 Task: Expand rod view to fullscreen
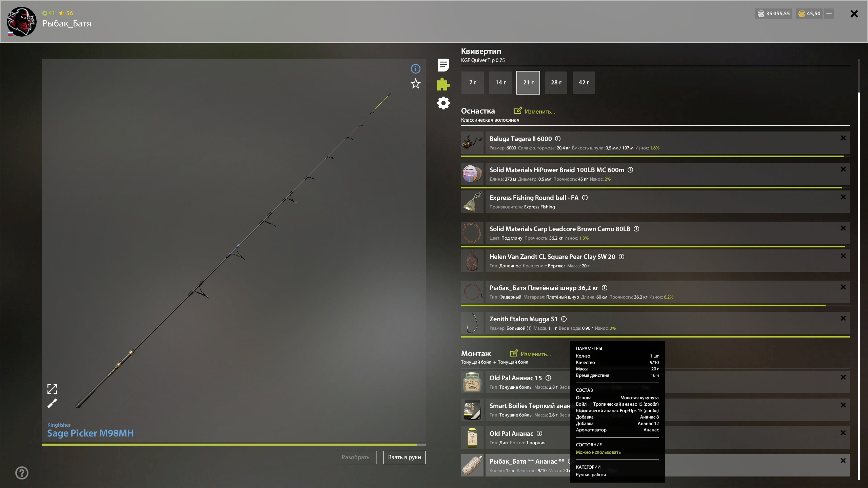pyautogui.click(x=52, y=389)
